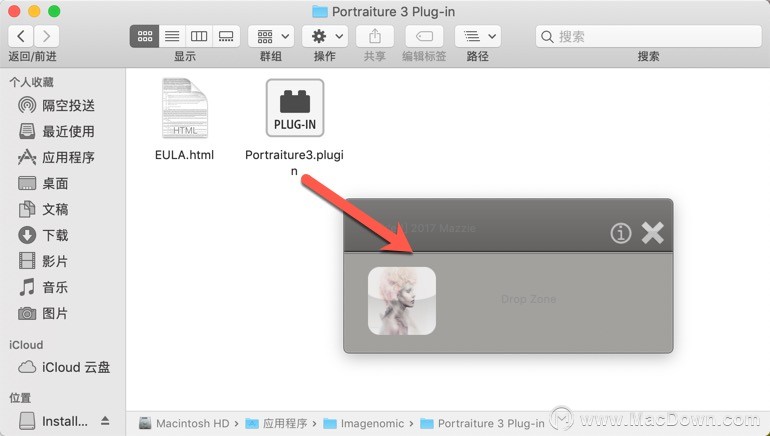770x436 pixels.
Task: Click the info icon in drop window
Action: 621,233
